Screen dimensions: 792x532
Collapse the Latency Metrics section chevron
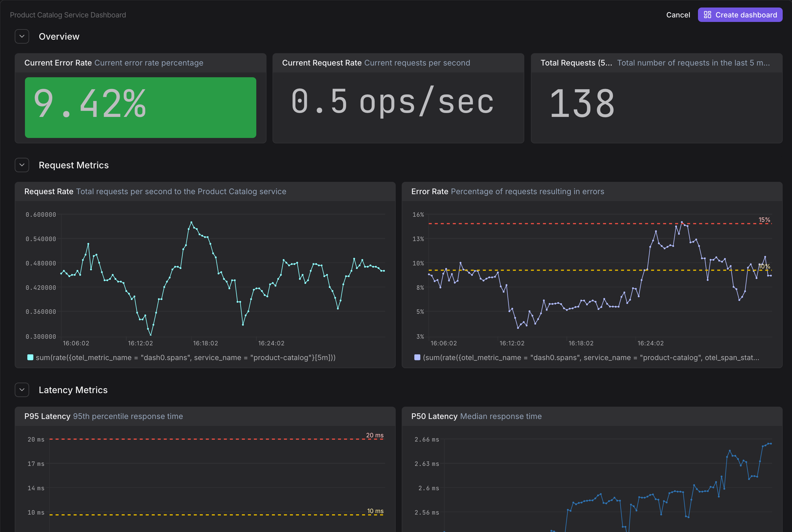[22, 390]
